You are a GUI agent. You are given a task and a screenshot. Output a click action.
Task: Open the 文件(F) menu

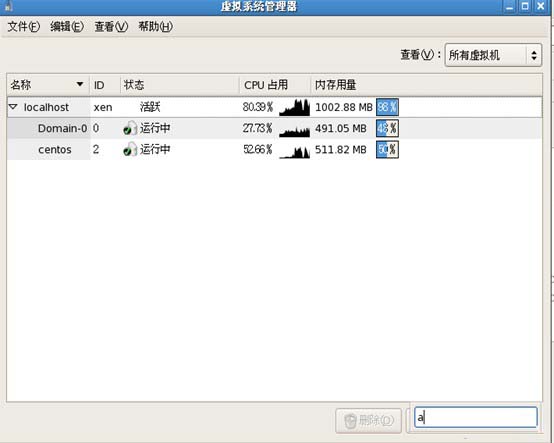point(24,26)
